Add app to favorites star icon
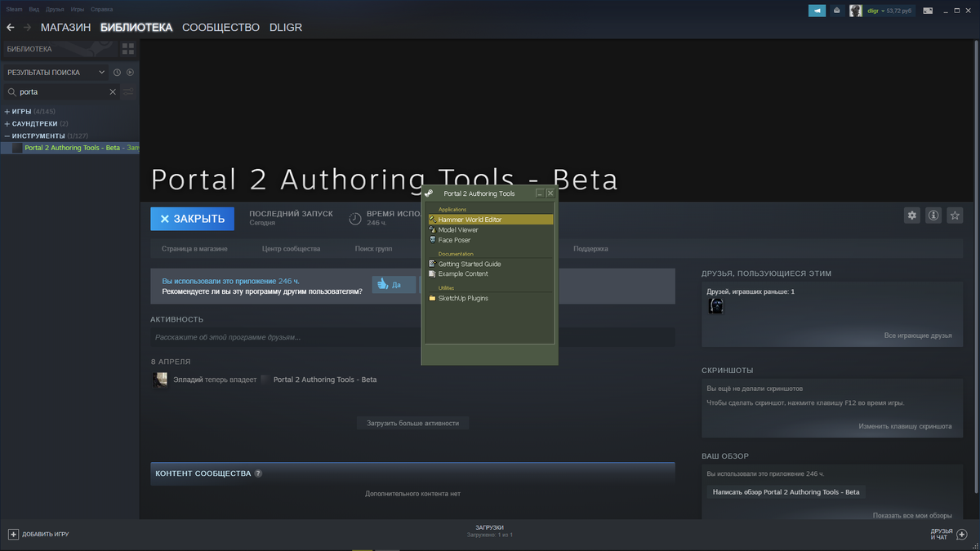Image resolution: width=980 pixels, height=551 pixels. [955, 216]
